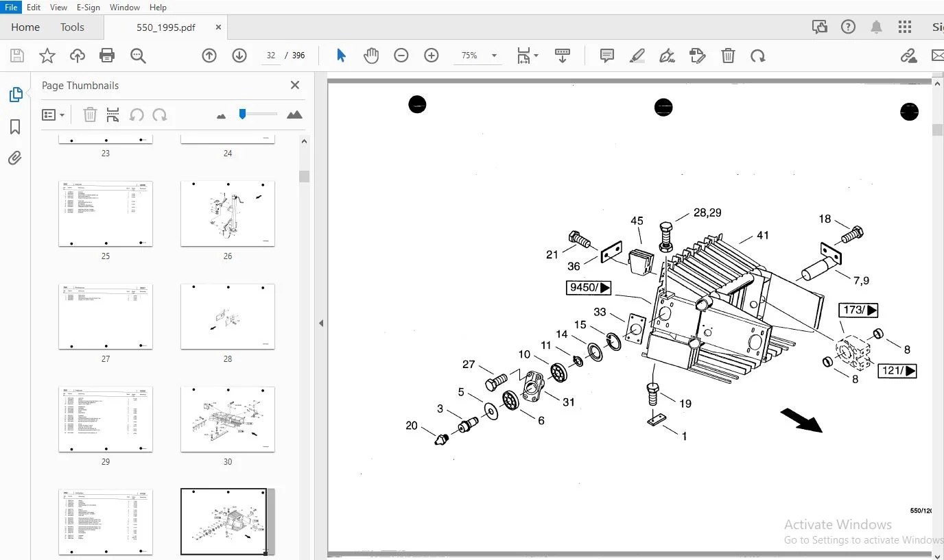This screenshot has height=560, width=944.
Task: Add a sticky note comment
Action: (607, 56)
